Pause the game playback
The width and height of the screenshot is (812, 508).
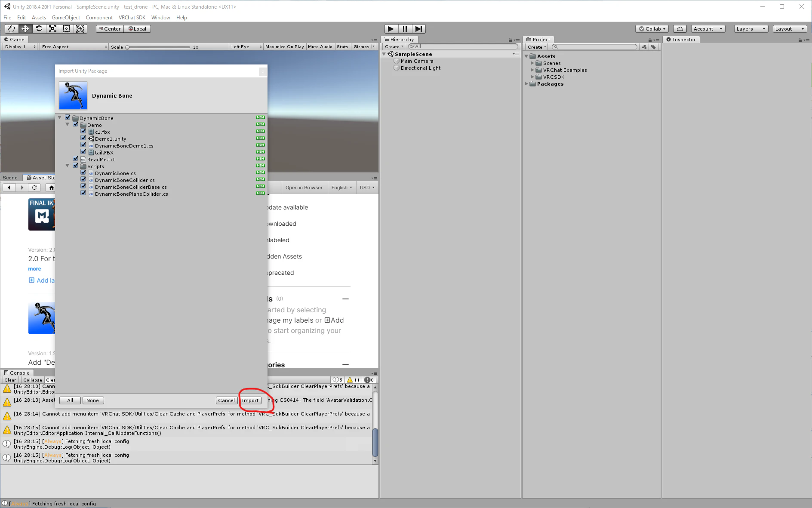pos(405,29)
